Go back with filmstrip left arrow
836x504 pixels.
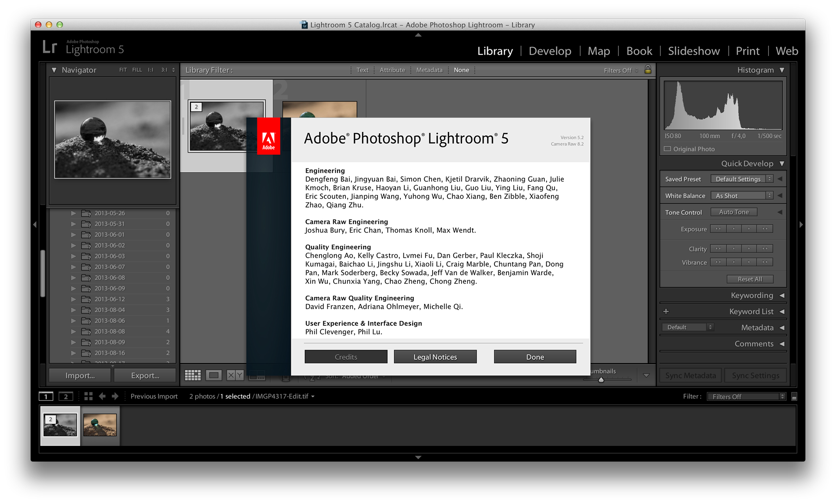click(102, 396)
